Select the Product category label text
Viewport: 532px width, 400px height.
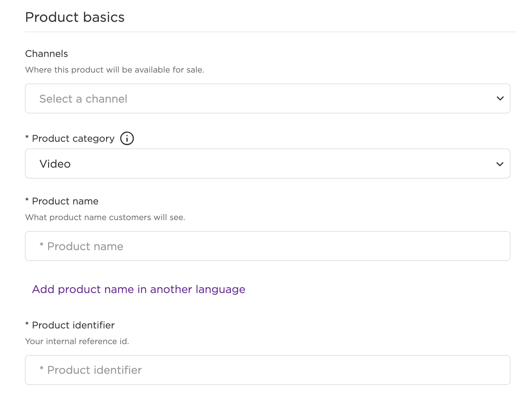pos(73,139)
